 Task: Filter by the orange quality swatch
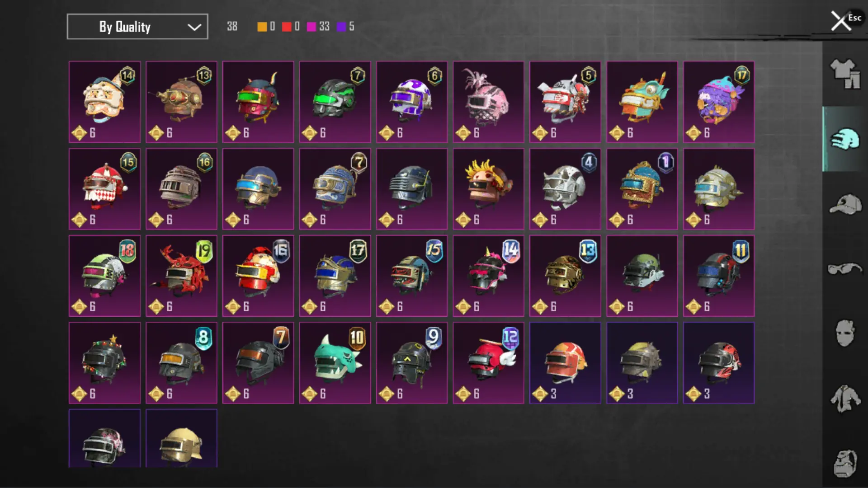[x=262, y=27]
